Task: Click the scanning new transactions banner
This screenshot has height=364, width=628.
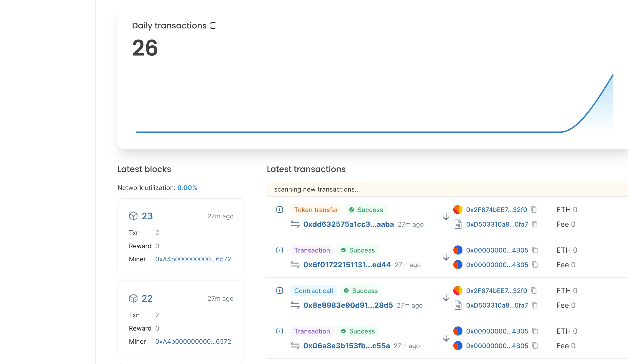Action: tap(447, 189)
